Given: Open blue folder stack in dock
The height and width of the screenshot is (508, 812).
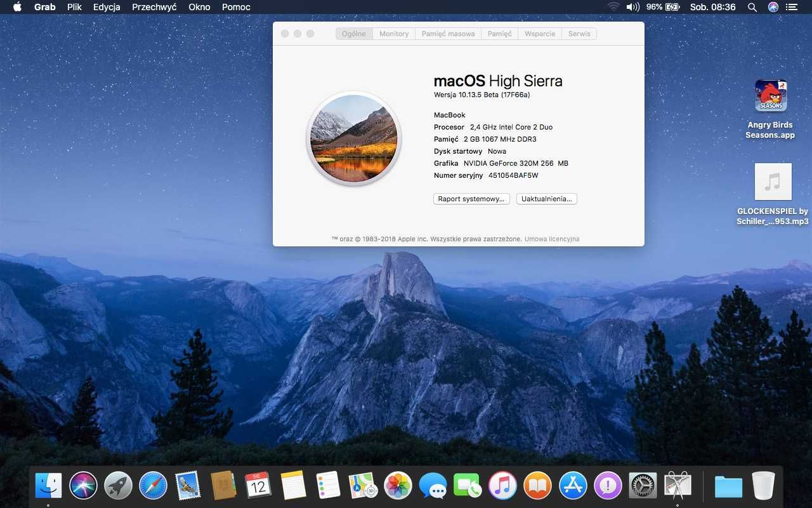Looking at the screenshot, I should coord(728,486).
